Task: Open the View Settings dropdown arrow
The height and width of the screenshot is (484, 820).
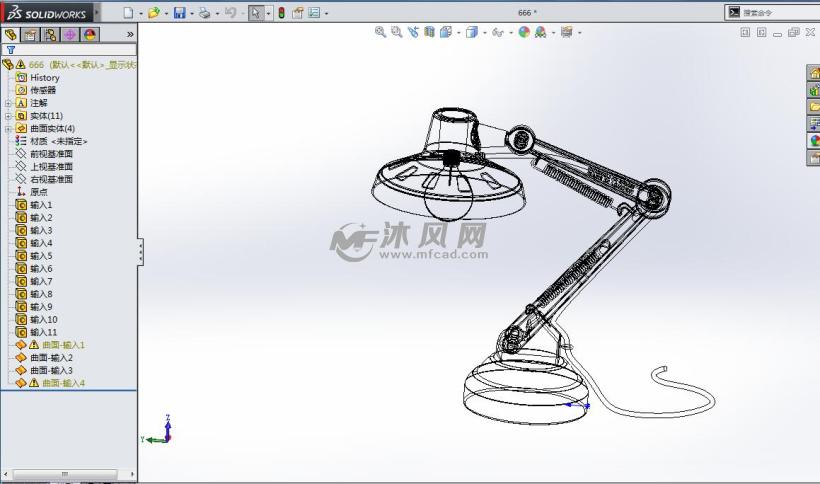Action: coord(579,33)
